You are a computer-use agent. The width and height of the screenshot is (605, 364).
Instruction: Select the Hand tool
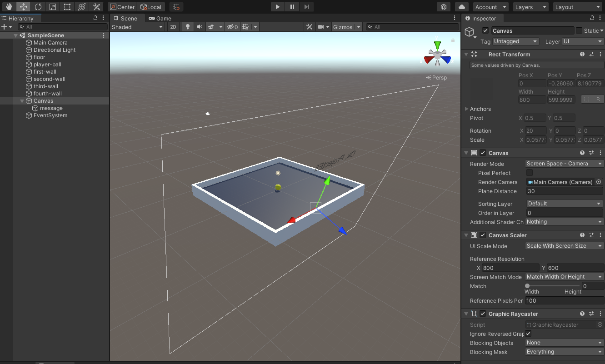click(x=10, y=7)
